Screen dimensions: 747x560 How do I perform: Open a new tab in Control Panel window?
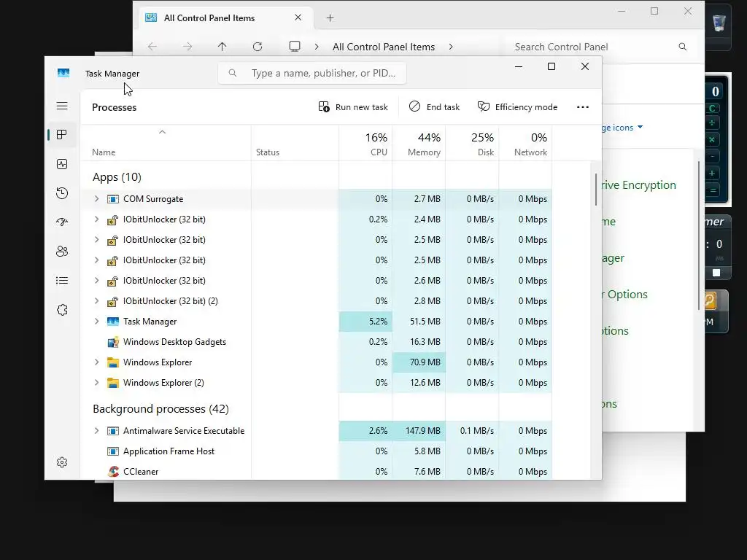pos(330,18)
